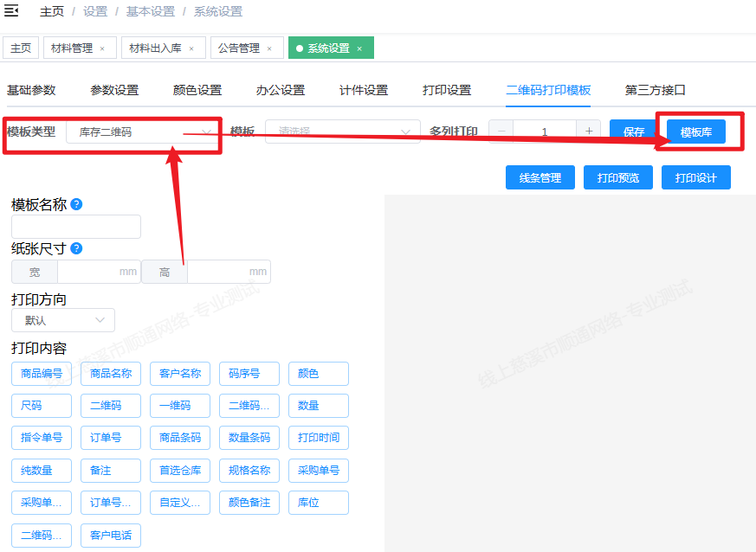Screen dimensions: 756x552
Task: Open 打印设计 designer
Action: click(x=696, y=177)
